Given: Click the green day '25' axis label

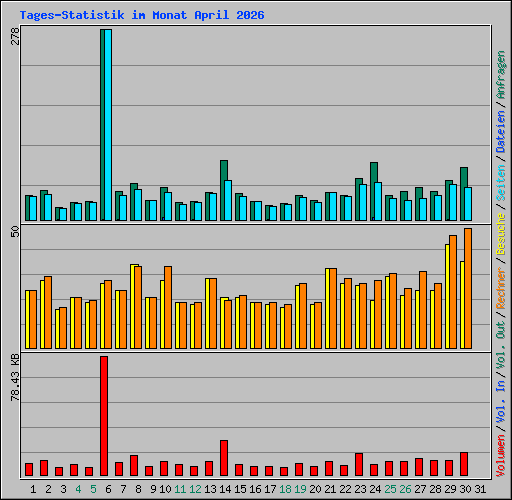Looking at the screenshot, I should tap(390, 489).
